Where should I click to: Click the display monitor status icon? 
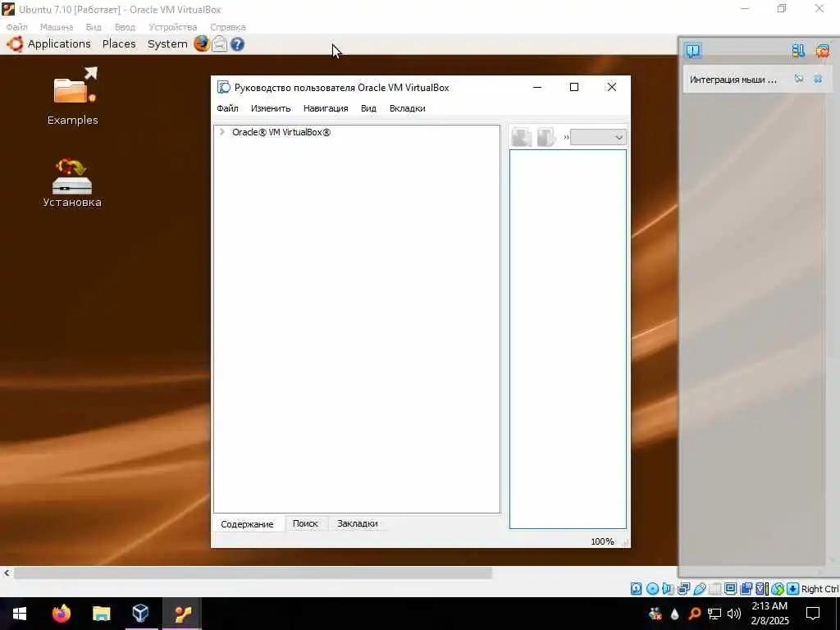730,589
